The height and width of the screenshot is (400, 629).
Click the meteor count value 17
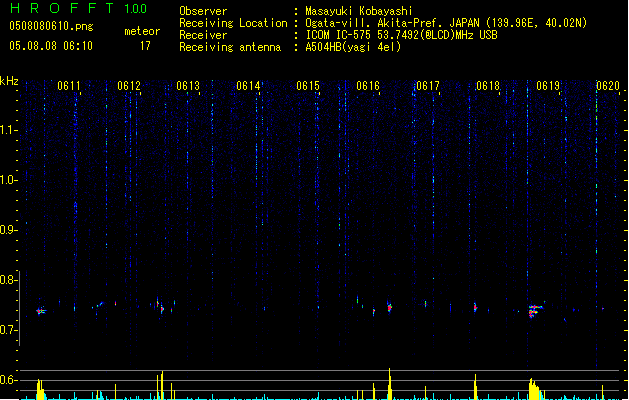click(x=145, y=46)
